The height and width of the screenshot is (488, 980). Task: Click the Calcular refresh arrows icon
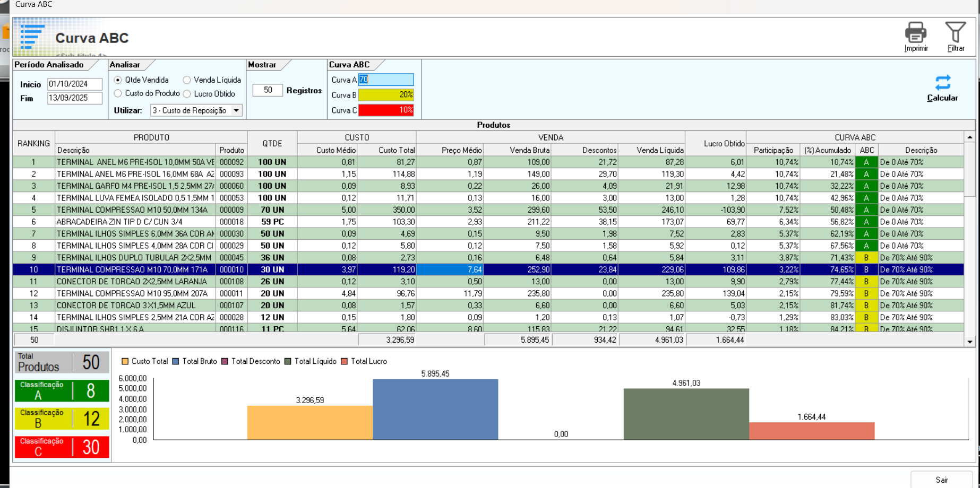point(942,83)
